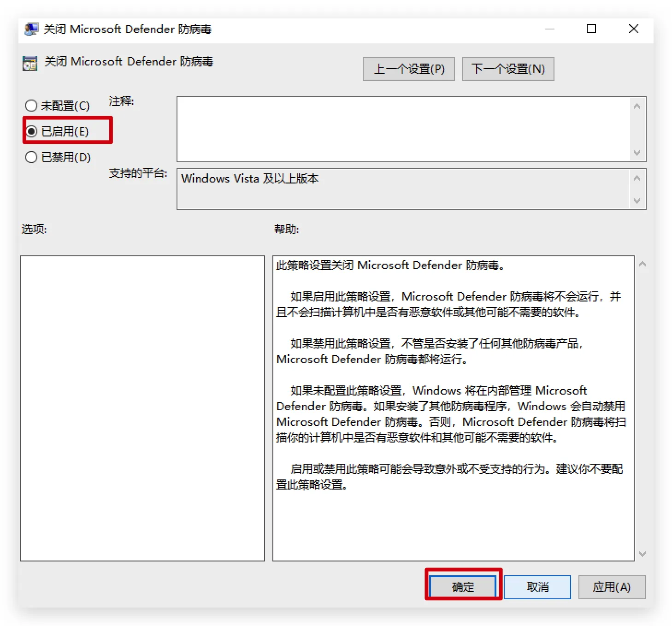Click the policy heading '关闭 Microsoft Defender 防病毒'
Screen dimensions: 672x626
129,62
